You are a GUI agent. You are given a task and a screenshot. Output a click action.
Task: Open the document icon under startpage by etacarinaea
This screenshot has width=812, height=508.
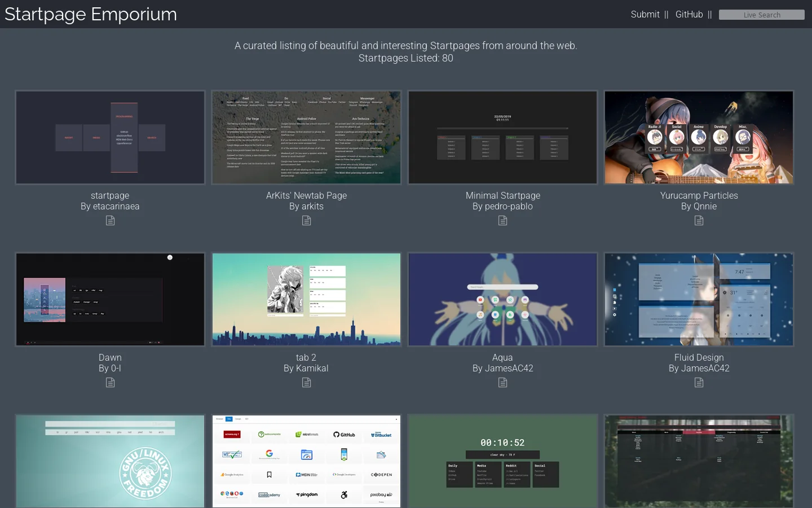110,220
